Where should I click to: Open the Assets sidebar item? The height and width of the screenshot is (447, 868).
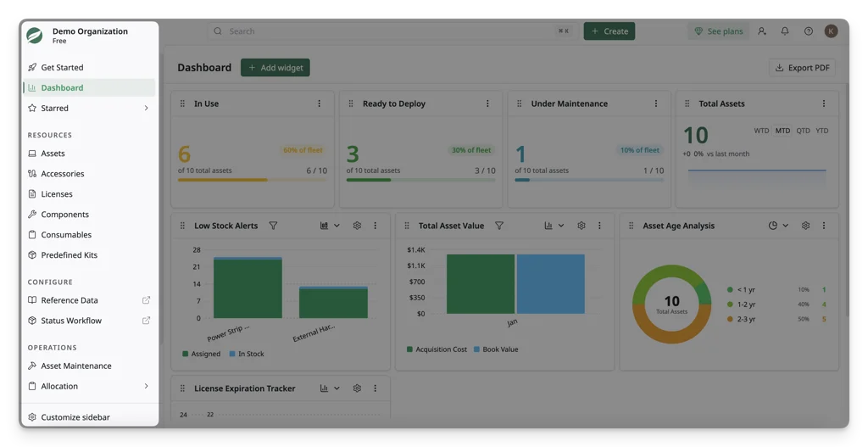[x=88, y=154]
